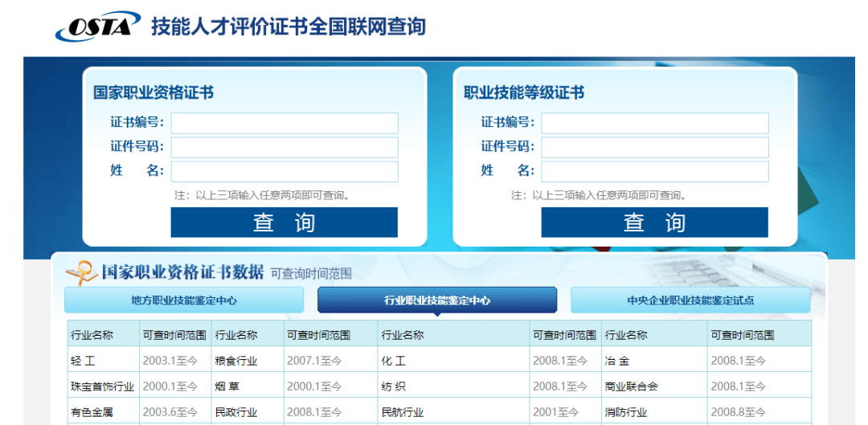Screen dimensions: 868x425
Task: Click the 珠宝首饰行业 table cell
Action: (x=104, y=386)
